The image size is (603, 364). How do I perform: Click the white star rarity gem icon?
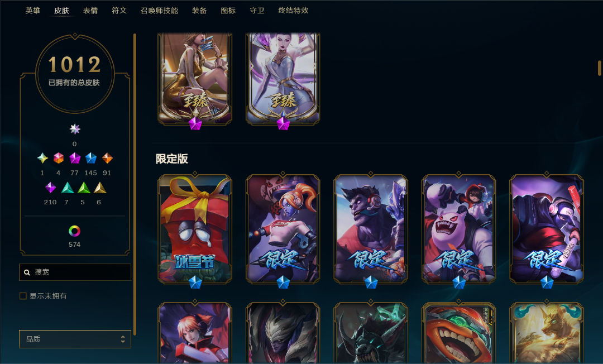coord(75,129)
